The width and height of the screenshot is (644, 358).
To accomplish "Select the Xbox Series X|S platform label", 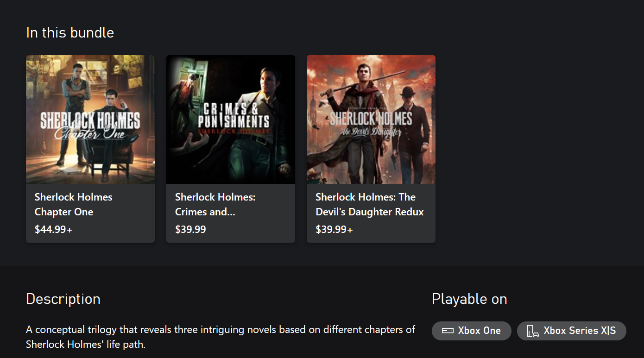I will point(580,331).
